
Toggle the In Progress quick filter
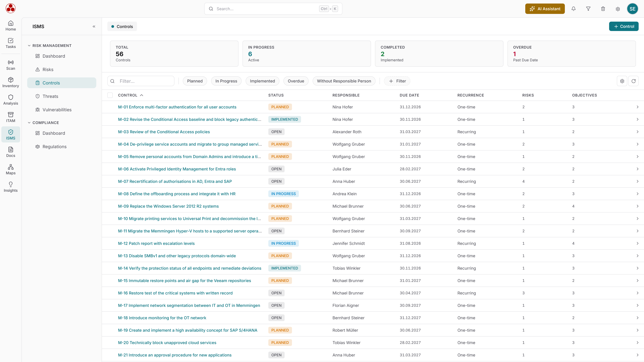[x=226, y=81]
